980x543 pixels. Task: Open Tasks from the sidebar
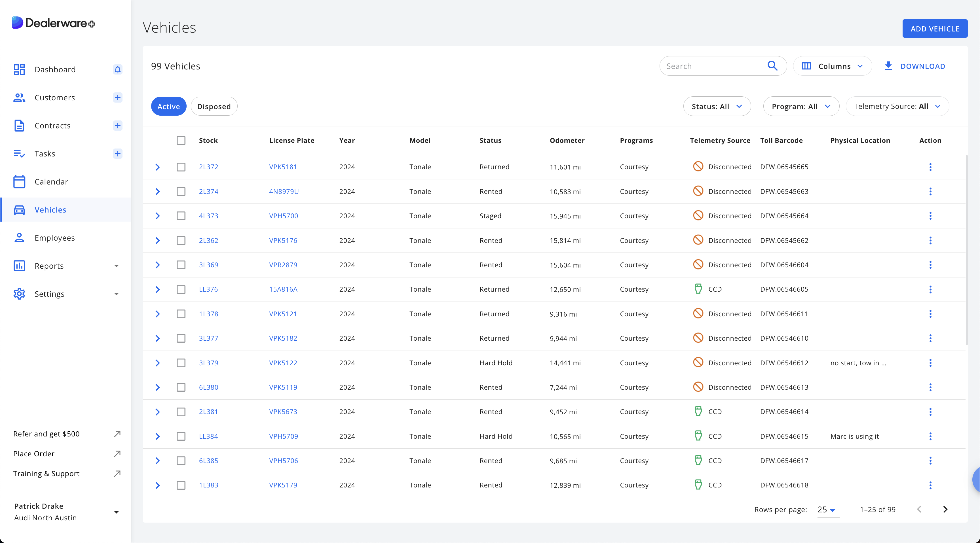coord(45,154)
